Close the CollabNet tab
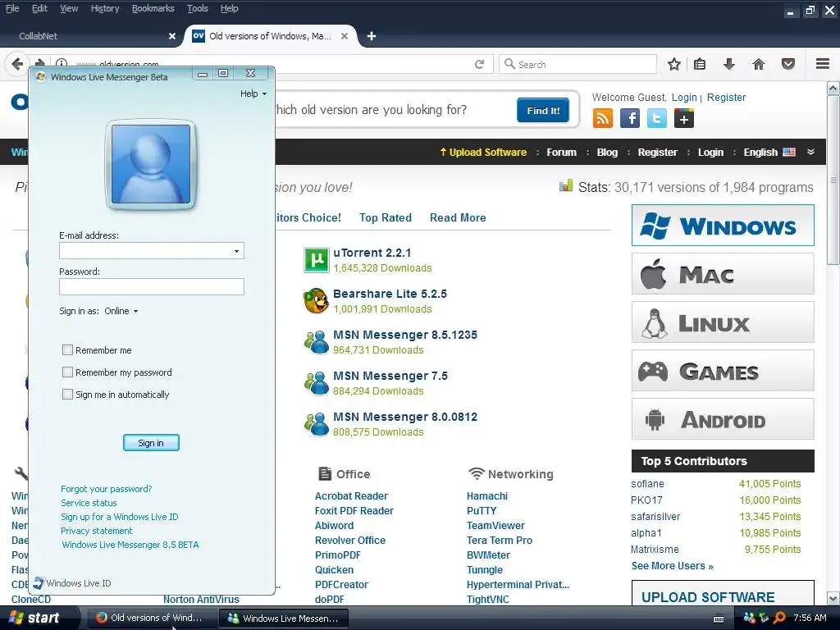Viewport: 840px width, 630px height. (172, 36)
